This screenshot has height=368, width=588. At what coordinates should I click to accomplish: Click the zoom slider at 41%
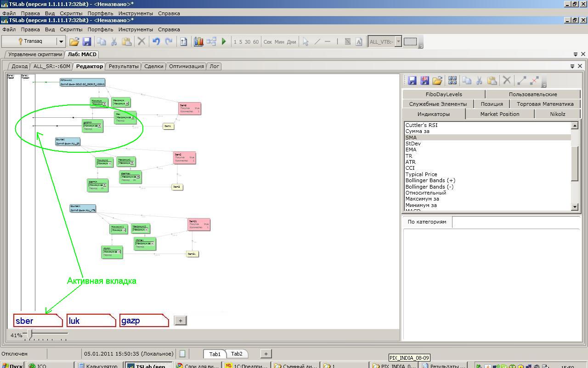click(30, 333)
